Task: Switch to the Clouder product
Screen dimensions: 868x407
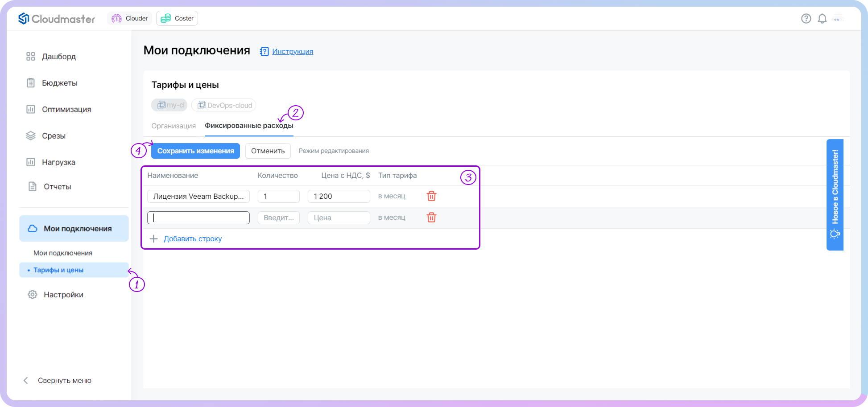Action: [x=130, y=18]
